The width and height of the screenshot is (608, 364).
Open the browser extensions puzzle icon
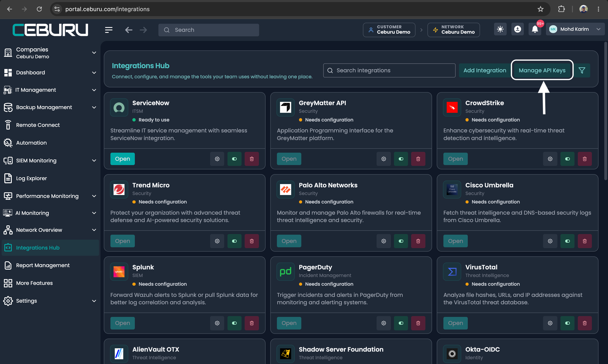point(561,9)
